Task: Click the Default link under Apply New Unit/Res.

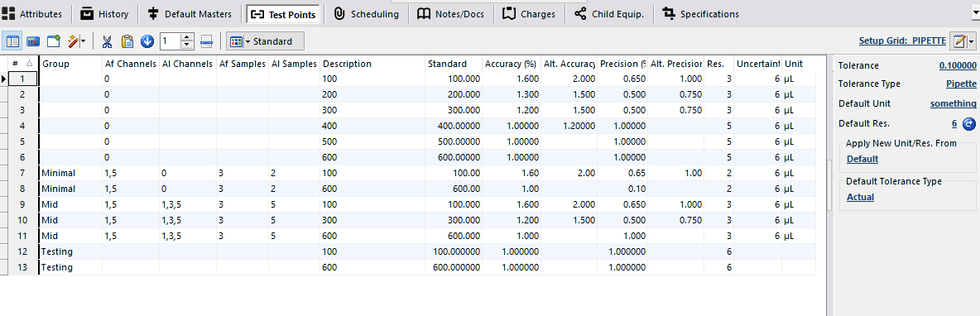Action: (x=862, y=159)
